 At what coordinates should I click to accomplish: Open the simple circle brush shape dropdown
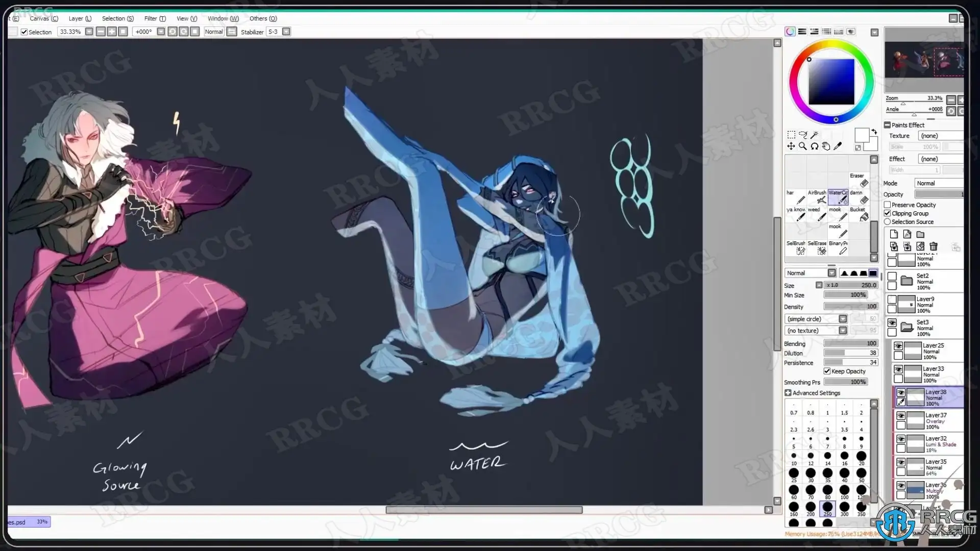coord(843,319)
